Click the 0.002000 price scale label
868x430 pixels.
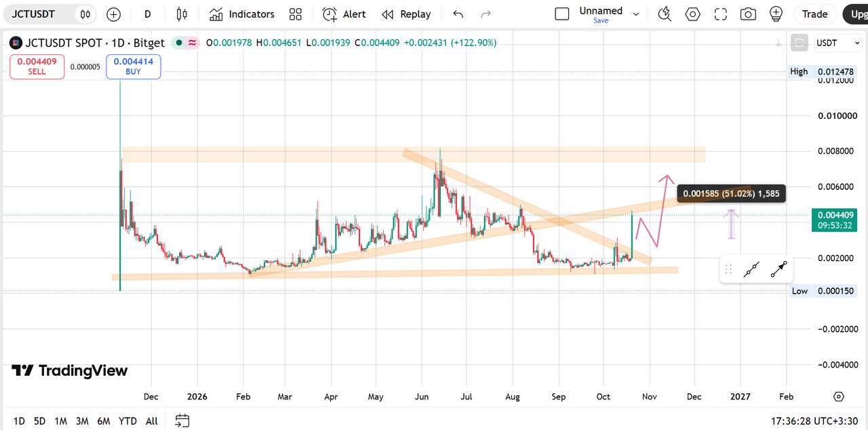[836, 258]
